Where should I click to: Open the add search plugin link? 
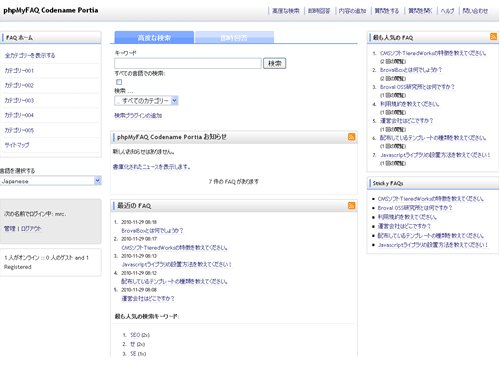pos(138,116)
